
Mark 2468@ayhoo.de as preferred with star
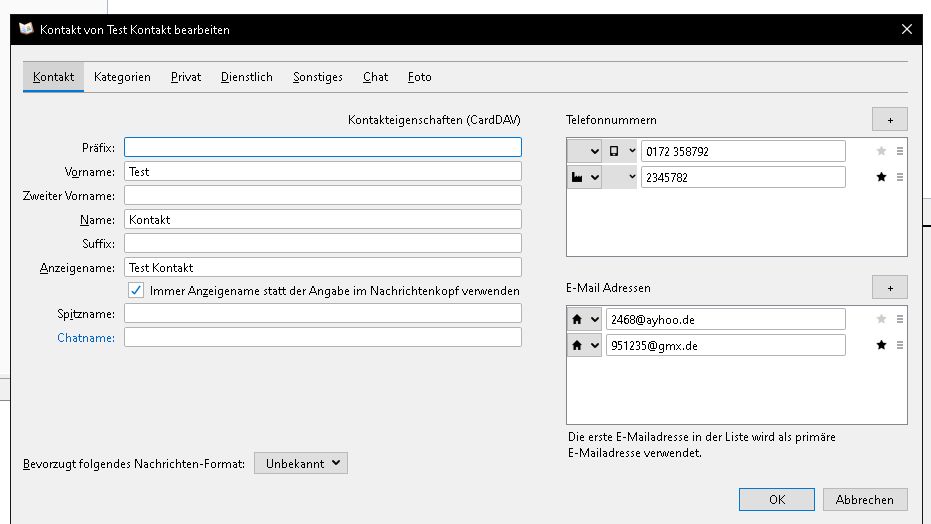pyautogui.click(x=881, y=320)
